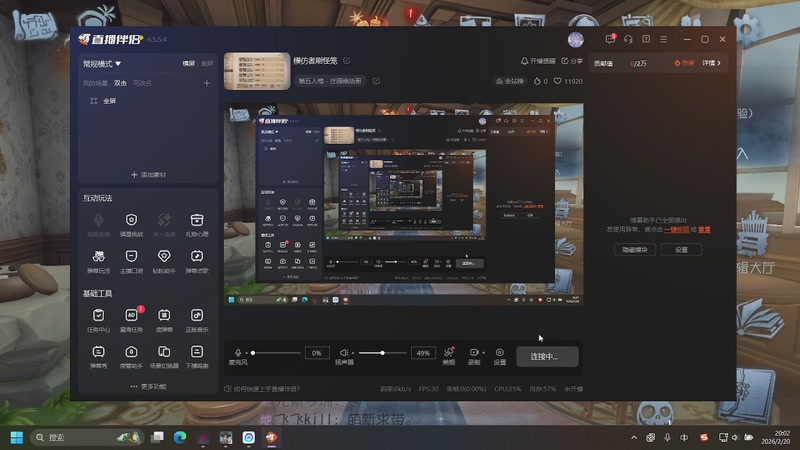Adjust the microphone volume slider

(x=276, y=353)
